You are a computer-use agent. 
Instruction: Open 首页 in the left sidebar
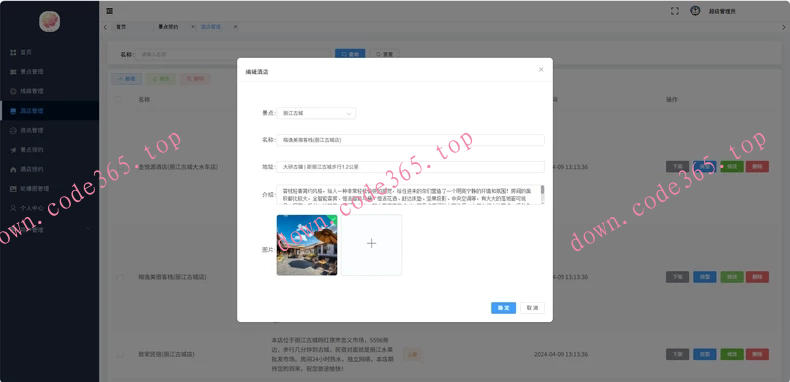pyautogui.click(x=49, y=52)
